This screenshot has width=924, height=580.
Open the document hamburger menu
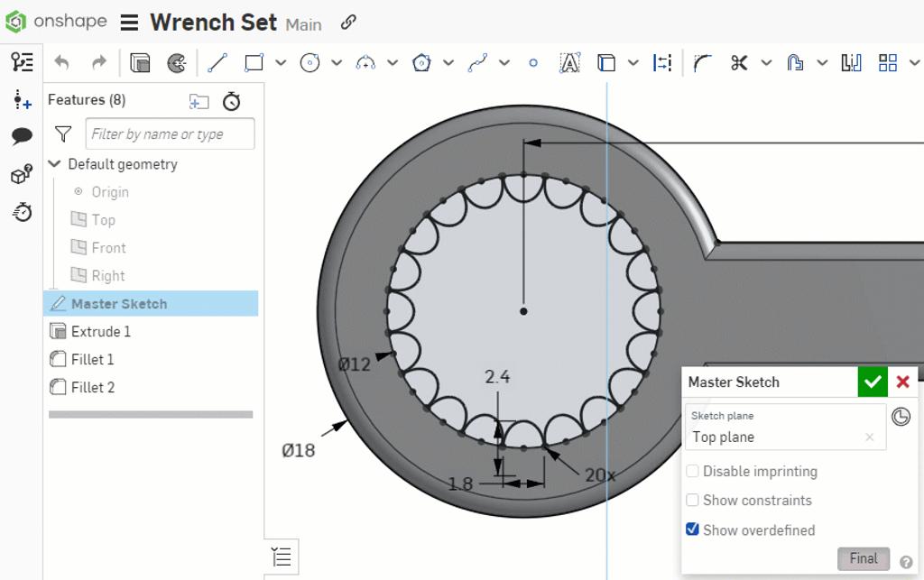129,24
